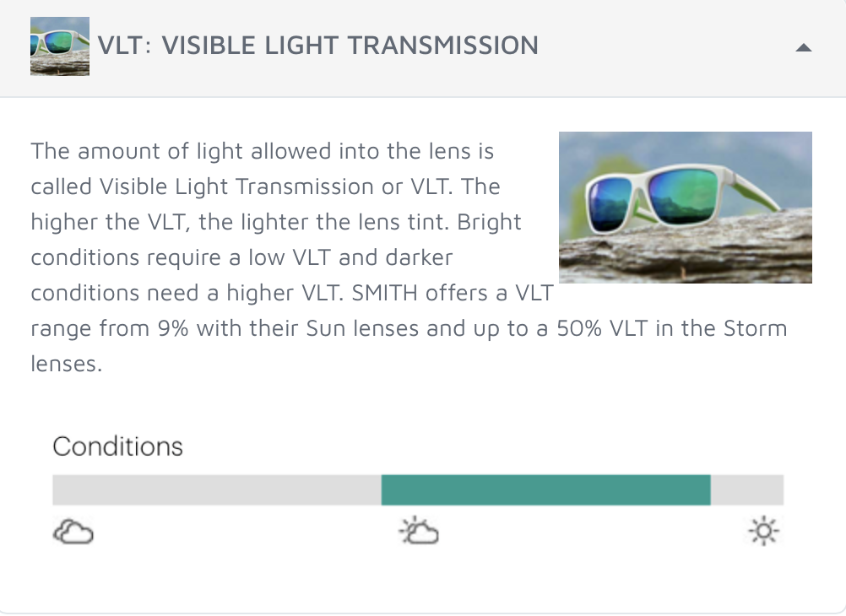This screenshot has width=846, height=616.
Task: Collapse the VLT section using the header arrow
Action: click(x=804, y=47)
